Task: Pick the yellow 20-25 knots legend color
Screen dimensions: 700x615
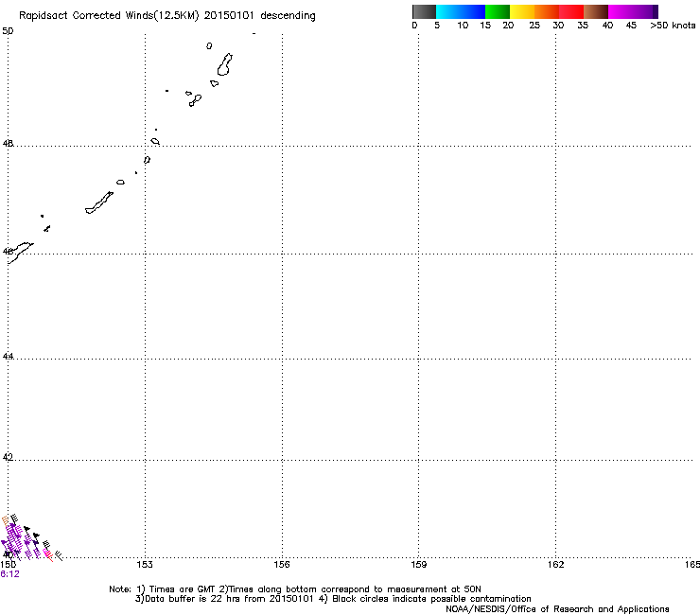Action: tap(522, 11)
